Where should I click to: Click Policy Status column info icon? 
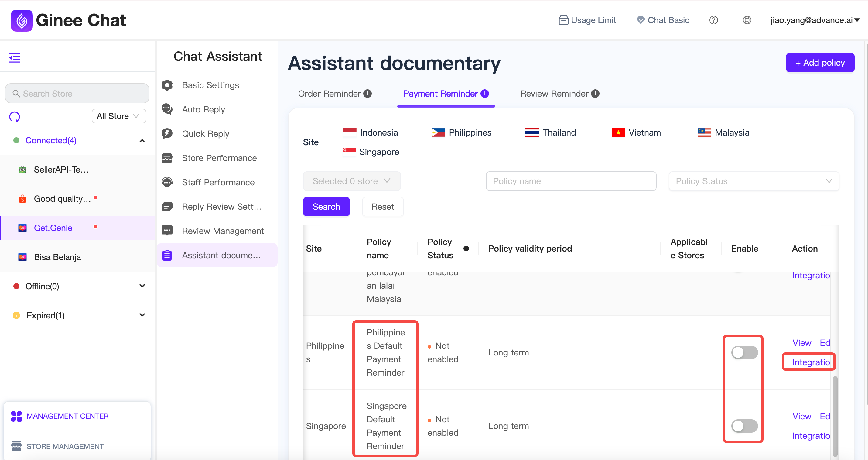click(x=466, y=248)
